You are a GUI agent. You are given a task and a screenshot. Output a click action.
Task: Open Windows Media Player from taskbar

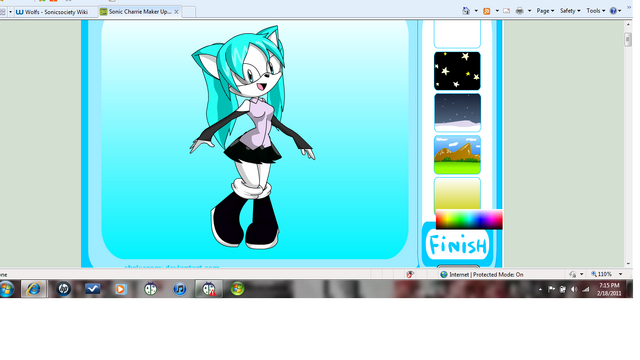point(120,289)
